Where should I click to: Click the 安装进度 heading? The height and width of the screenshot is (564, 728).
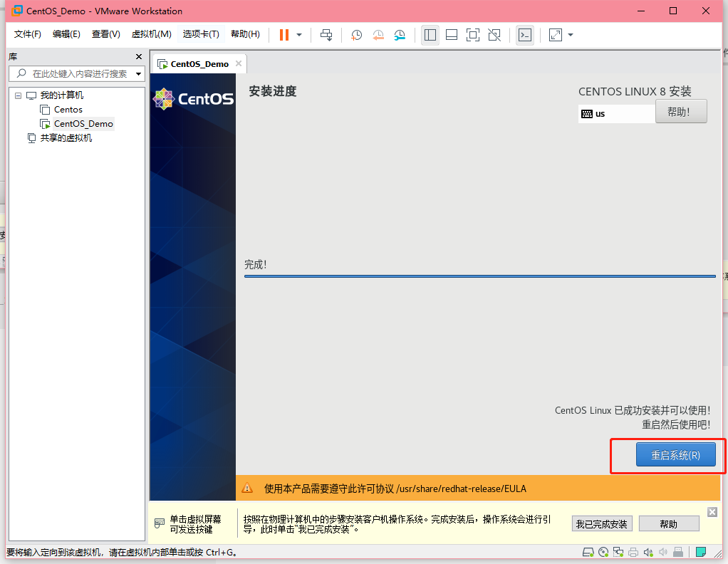273,91
